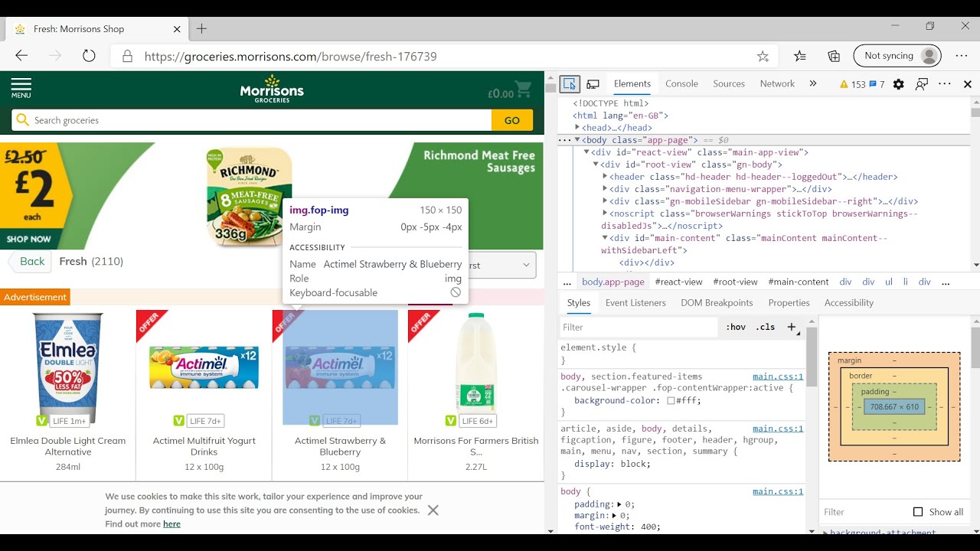
Task: Select the Elements tab
Action: tap(632, 83)
